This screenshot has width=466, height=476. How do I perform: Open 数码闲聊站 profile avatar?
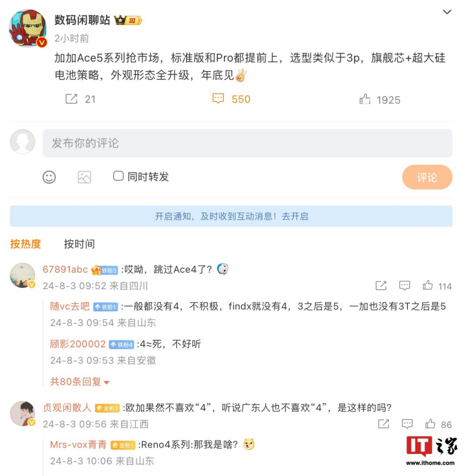point(28,28)
